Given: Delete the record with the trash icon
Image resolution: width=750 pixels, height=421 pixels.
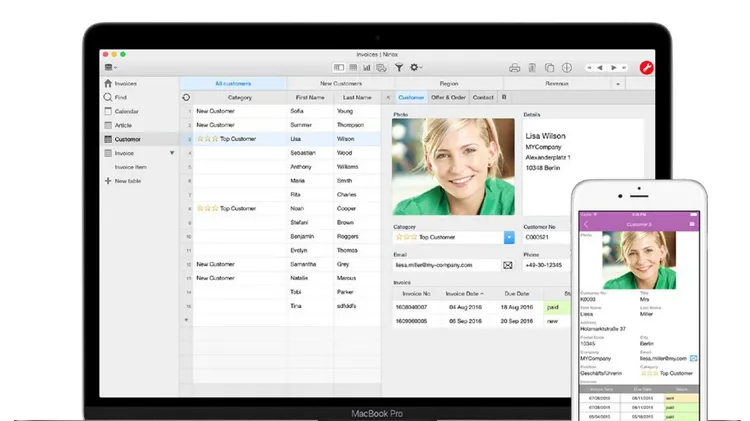Looking at the screenshot, I should (532, 68).
